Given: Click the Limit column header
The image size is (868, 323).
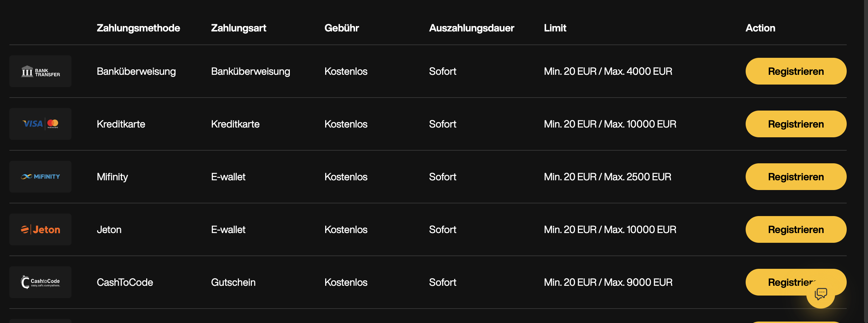Looking at the screenshot, I should 555,28.
